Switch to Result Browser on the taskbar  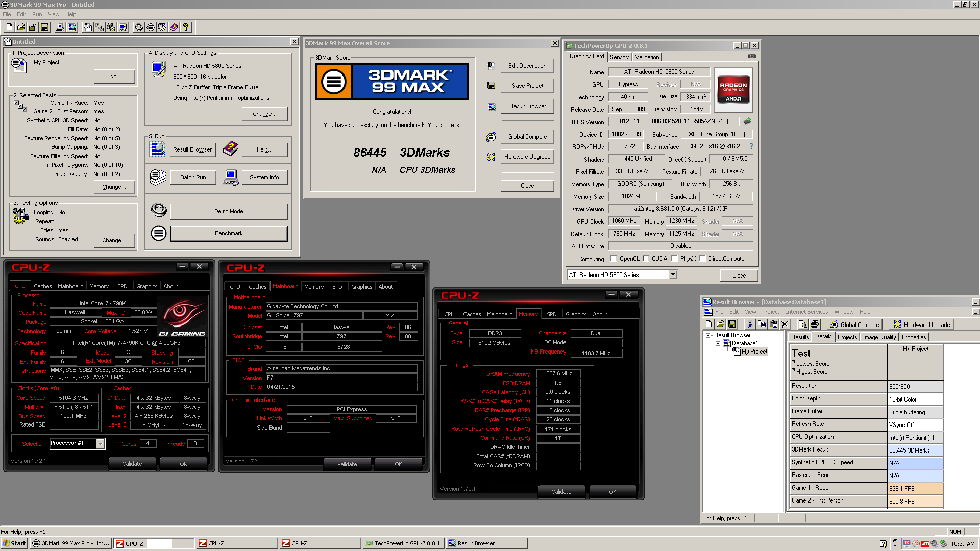486,543
